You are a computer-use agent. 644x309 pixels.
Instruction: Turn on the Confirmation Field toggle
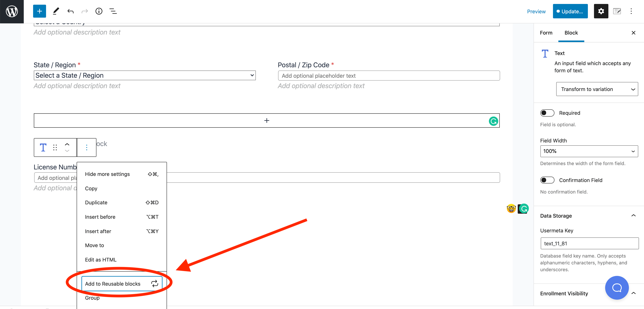click(x=547, y=180)
